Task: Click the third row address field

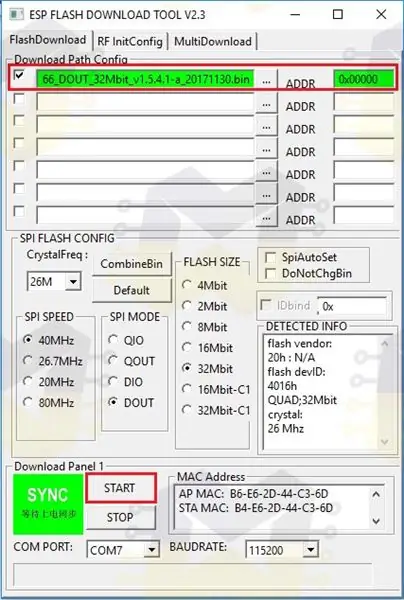Action: (x=363, y=125)
